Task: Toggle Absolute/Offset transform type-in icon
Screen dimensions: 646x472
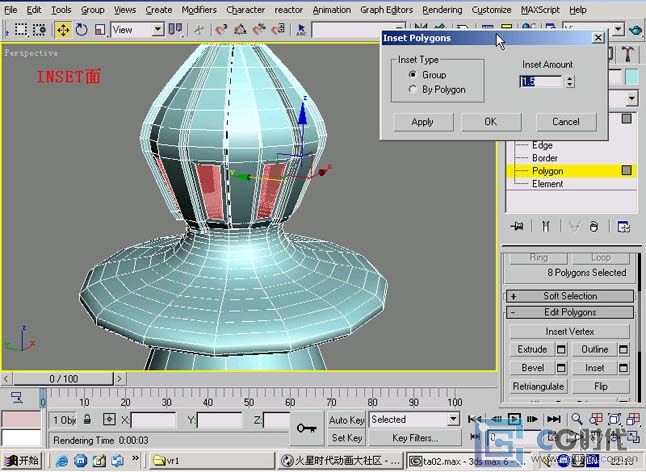Action: 109,419
